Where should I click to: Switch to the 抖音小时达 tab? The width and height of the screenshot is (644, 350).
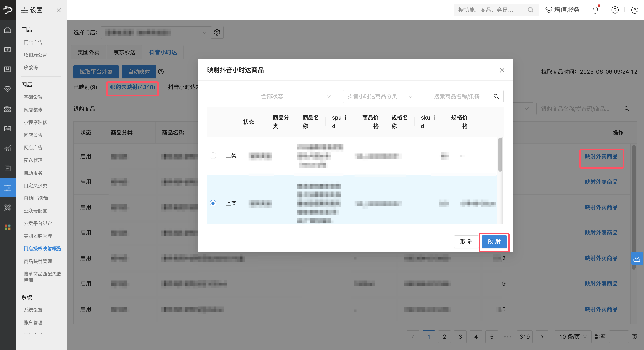click(x=163, y=52)
